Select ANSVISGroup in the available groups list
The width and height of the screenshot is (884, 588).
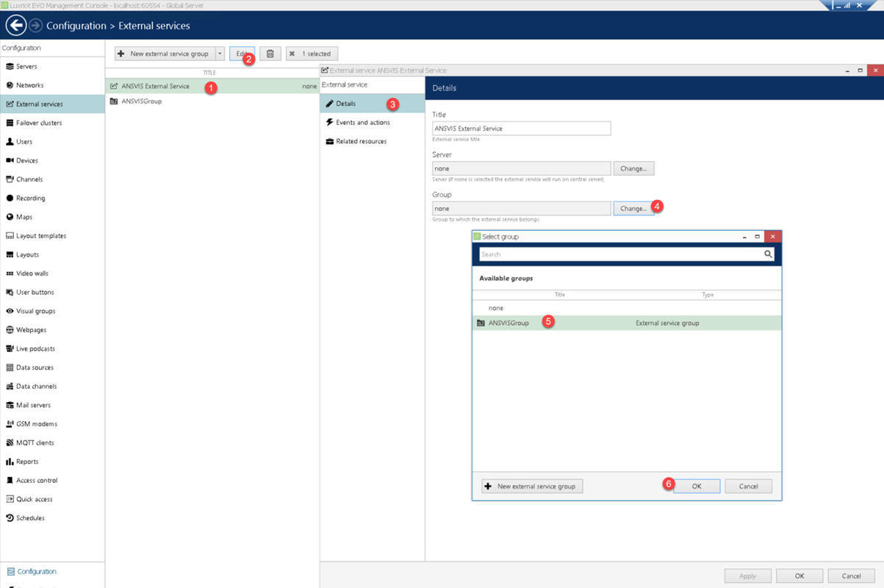pyautogui.click(x=509, y=323)
